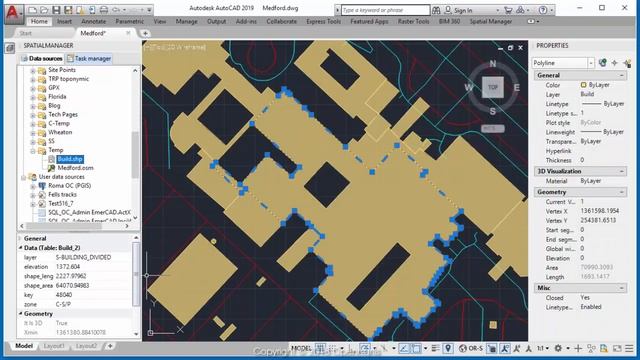Image resolution: width=640 pixels, height=360 pixels.
Task: Click the Plot printer icon
Action: pos(104,10)
